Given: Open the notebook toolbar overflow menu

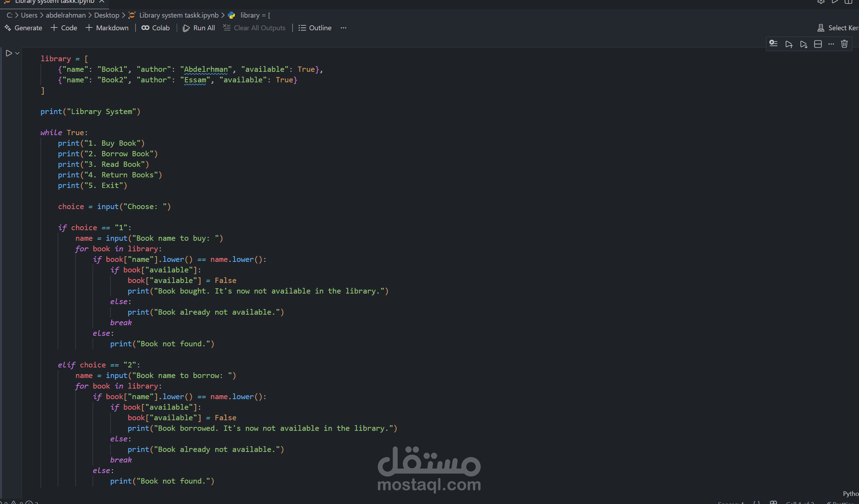Looking at the screenshot, I should click(x=344, y=28).
